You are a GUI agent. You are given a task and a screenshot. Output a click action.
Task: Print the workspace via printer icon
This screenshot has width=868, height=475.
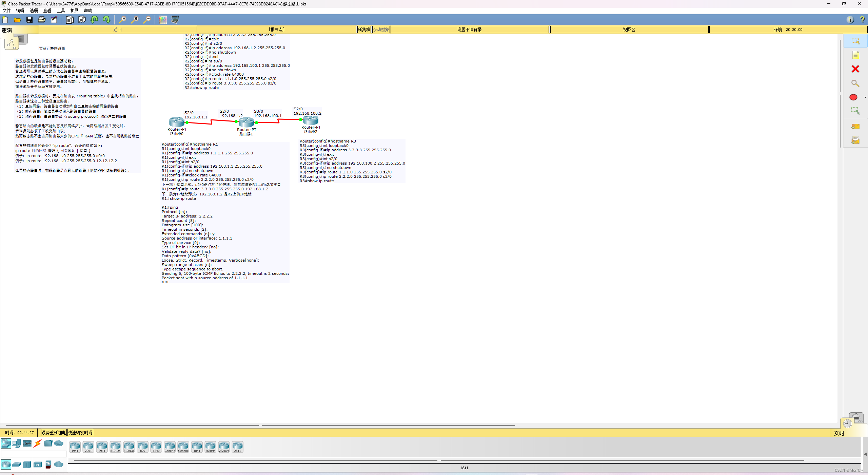tap(42, 20)
